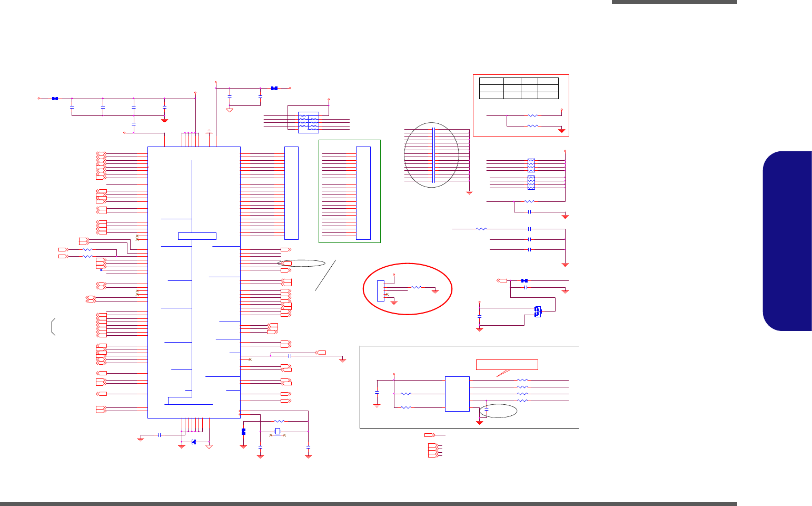
Task: Select the off-page port below the bottom panel
Action: (430, 435)
